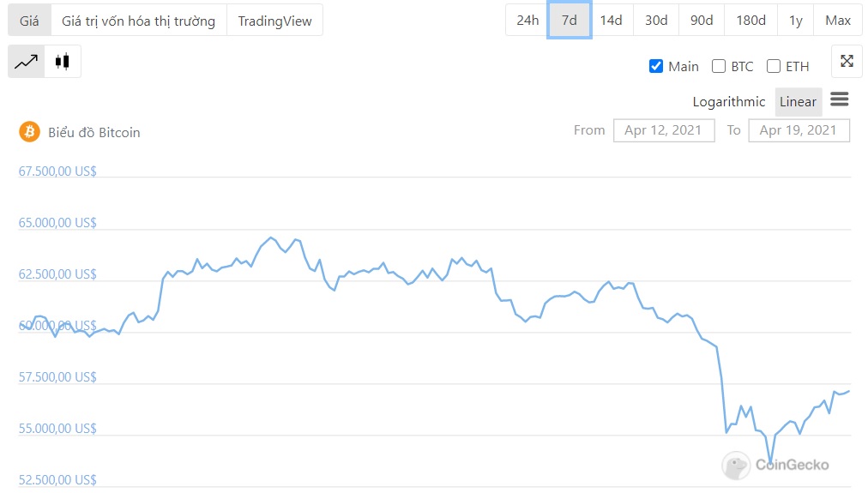
Task: Open the To date field
Action: [799, 130]
